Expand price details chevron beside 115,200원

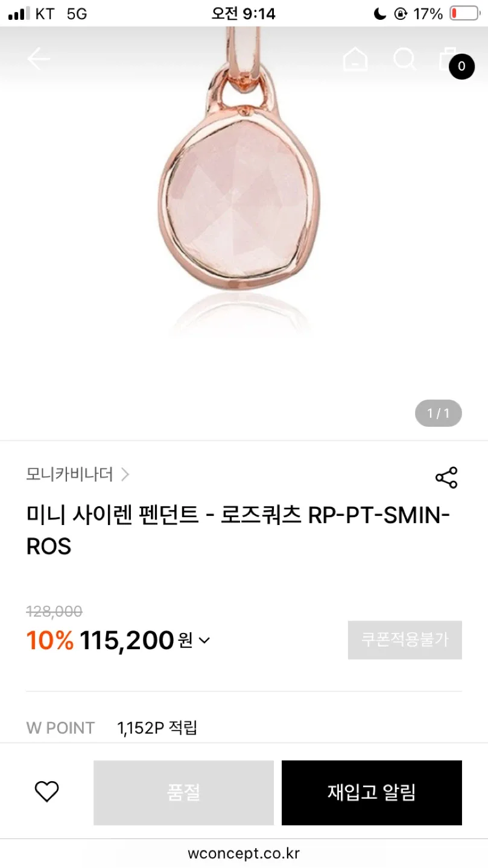click(x=204, y=641)
